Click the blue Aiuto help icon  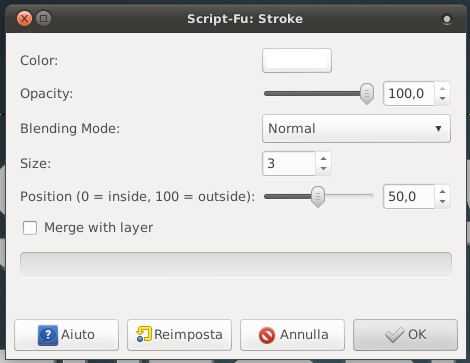tap(48, 335)
